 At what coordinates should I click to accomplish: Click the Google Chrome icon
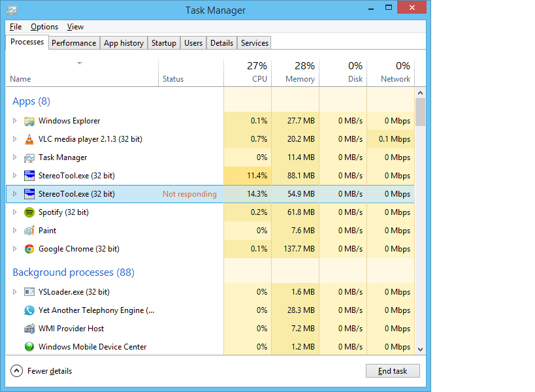coord(29,249)
